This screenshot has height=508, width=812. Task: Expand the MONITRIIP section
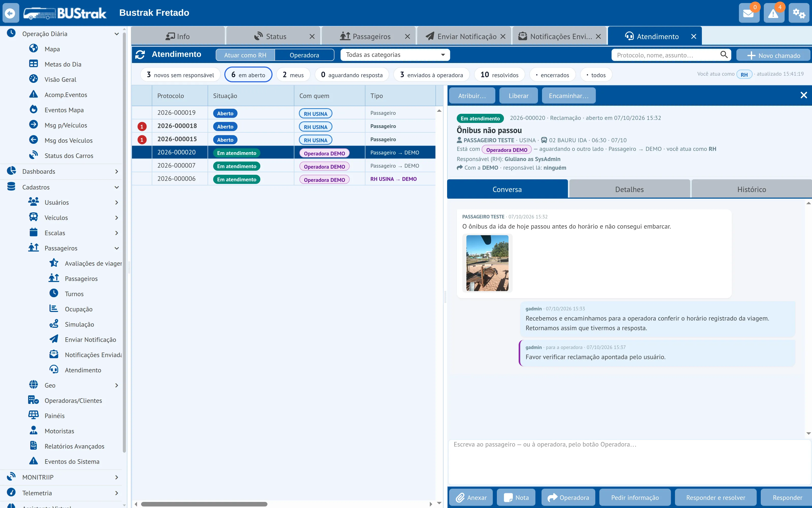(116, 477)
